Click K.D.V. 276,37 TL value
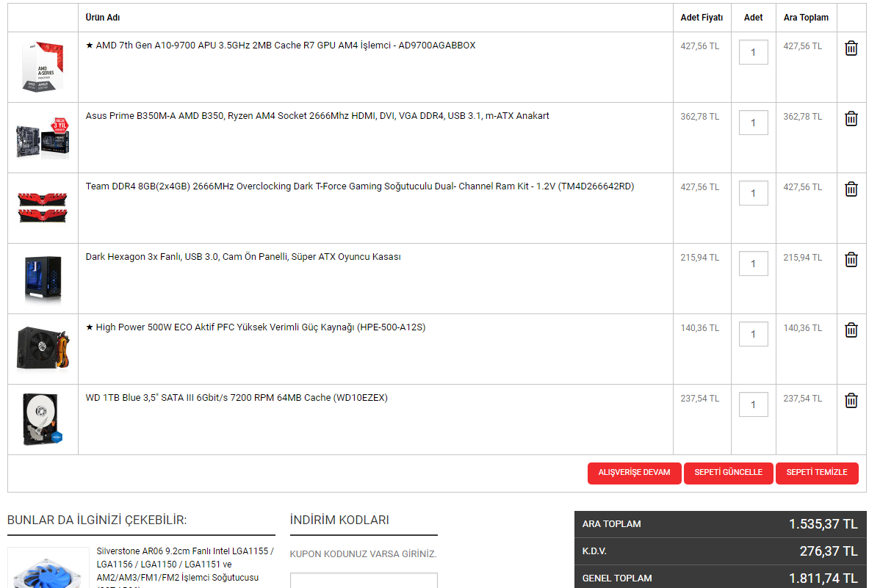Image resolution: width=869 pixels, height=588 pixels. [x=829, y=551]
